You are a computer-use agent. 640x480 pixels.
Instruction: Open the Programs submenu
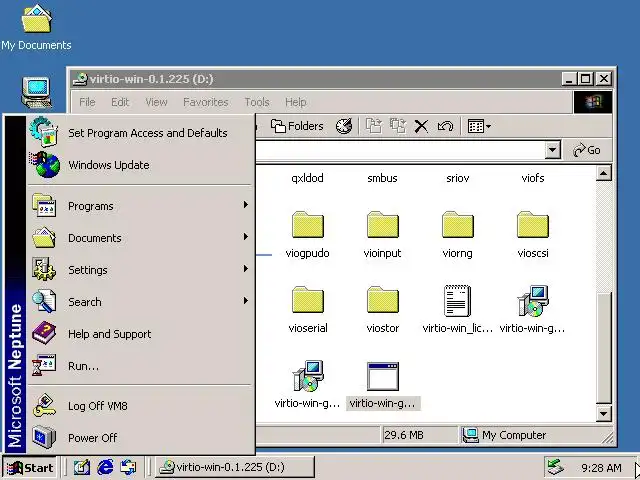tap(140, 206)
